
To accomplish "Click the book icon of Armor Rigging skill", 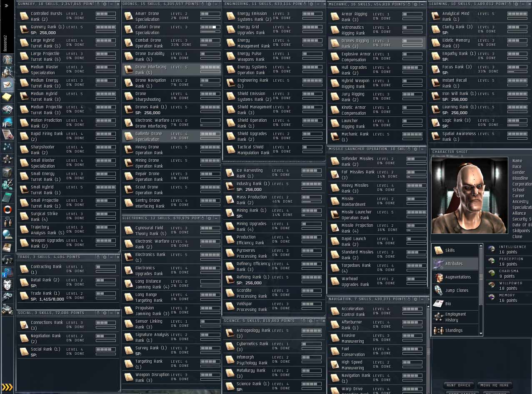I will (x=335, y=17).
